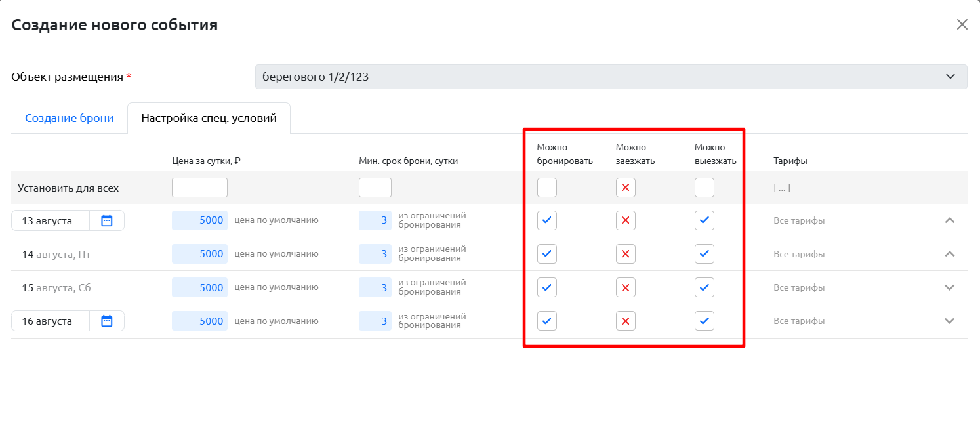The width and height of the screenshot is (980, 431).
Task: Toggle Можно заезжать for 16 августа
Action: (x=626, y=321)
